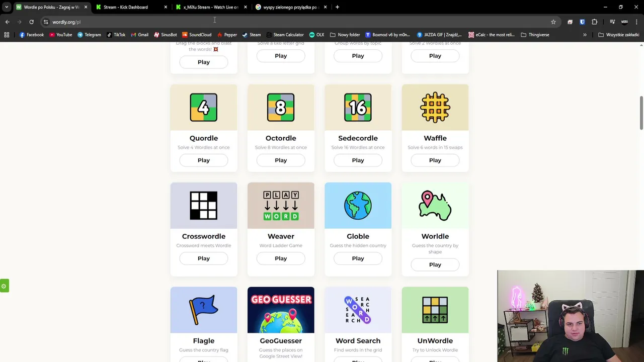Viewport: 644px width, 362px height.
Task: Open the OLX bookmark
Action: pos(316,35)
